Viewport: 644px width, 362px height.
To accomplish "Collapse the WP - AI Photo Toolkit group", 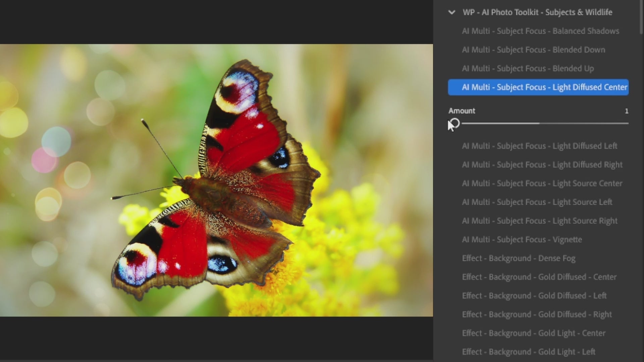I will pos(452,12).
